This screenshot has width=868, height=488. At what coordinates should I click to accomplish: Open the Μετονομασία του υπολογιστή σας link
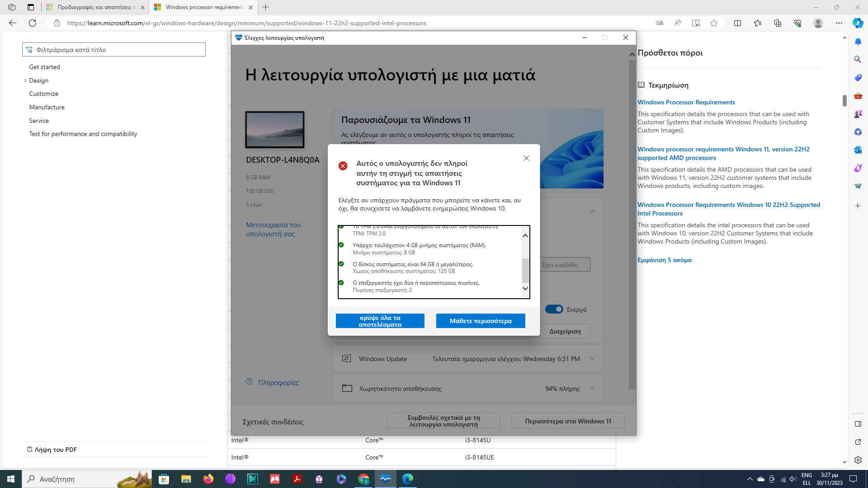(273, 230)
